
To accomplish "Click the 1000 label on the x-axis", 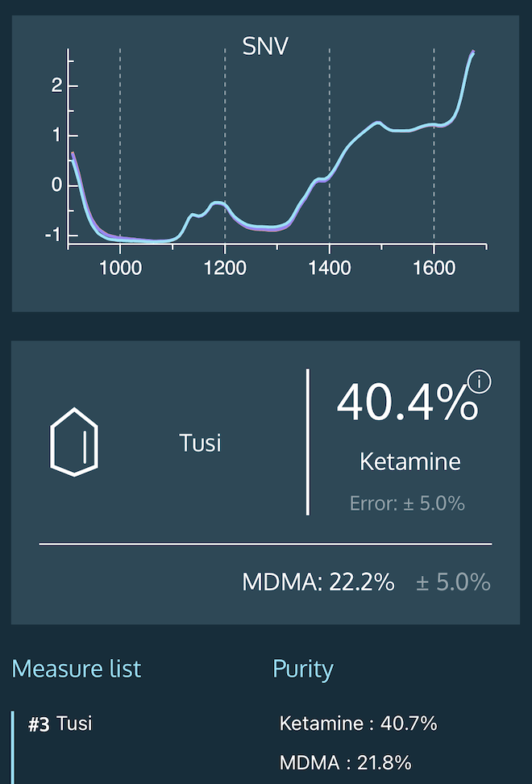I will click(x=120, y=268).
